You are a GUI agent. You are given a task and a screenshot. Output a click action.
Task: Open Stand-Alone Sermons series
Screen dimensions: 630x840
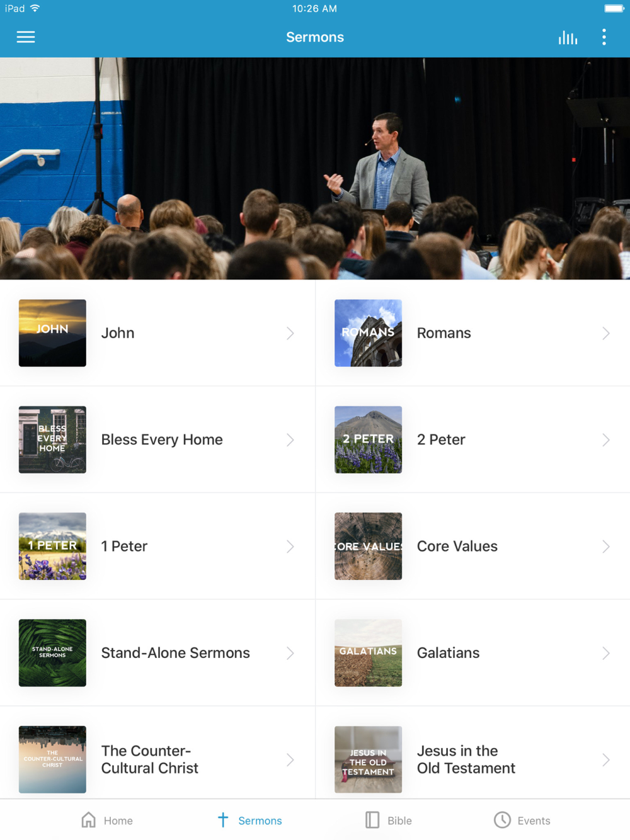pyautogui.click(x=157, y=653)
